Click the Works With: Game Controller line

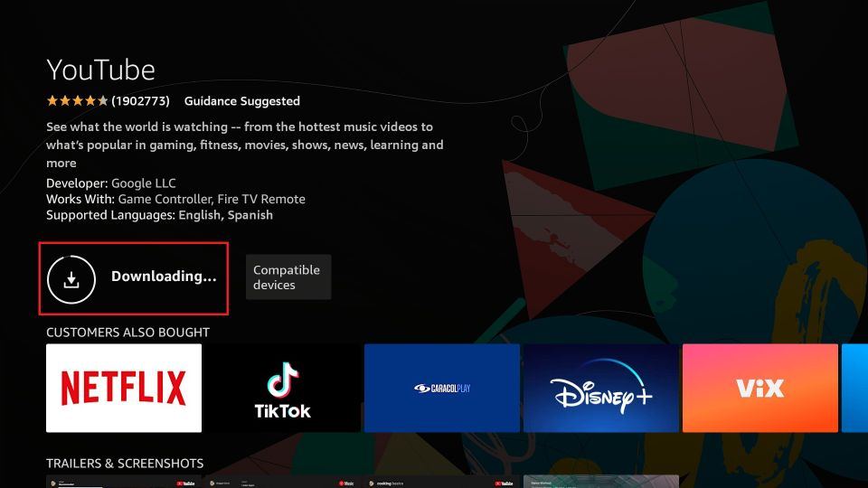click(x=175, y=199)
